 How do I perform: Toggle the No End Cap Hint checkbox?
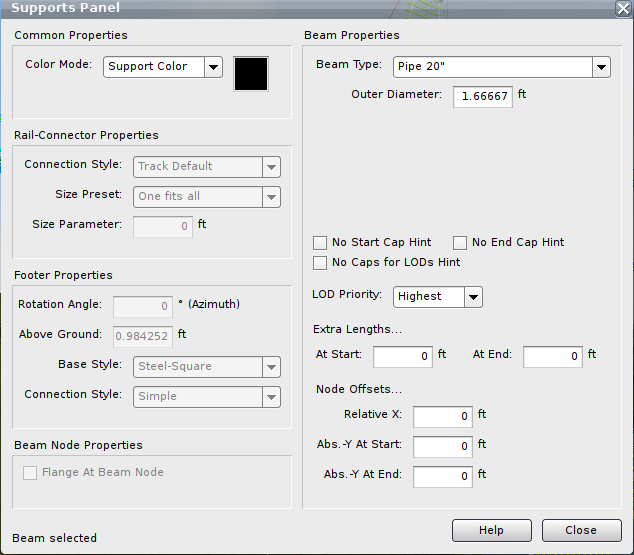click(x=460, y=243)
